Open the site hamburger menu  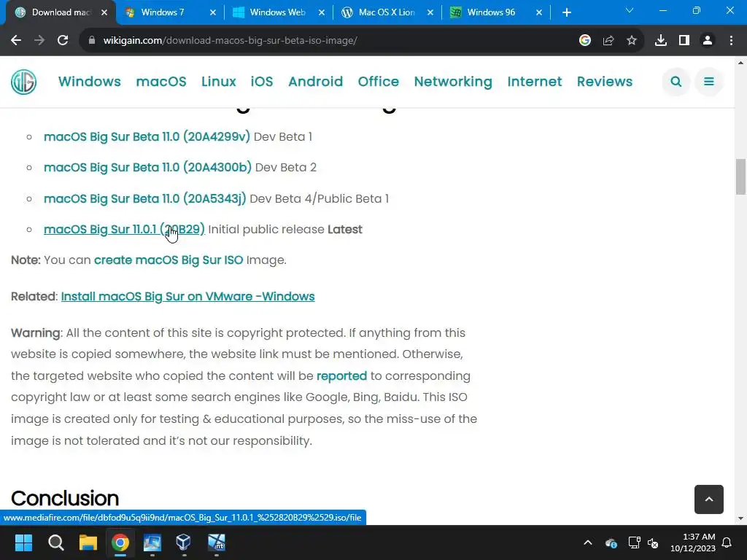pos(709,82)
